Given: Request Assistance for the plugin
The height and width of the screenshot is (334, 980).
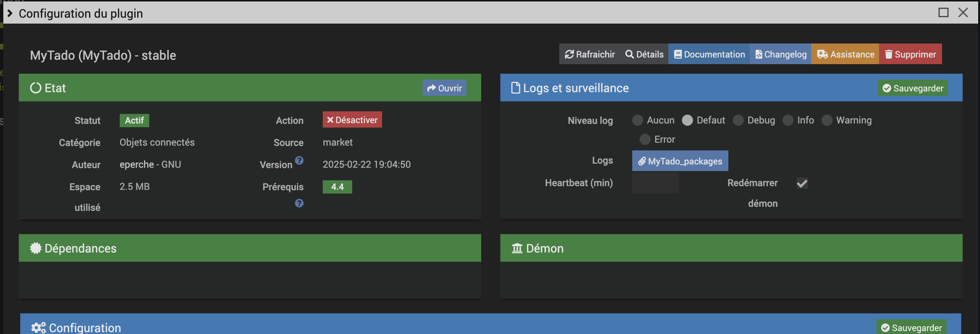Looking at the screenshot, I should [x=845, y=54].
